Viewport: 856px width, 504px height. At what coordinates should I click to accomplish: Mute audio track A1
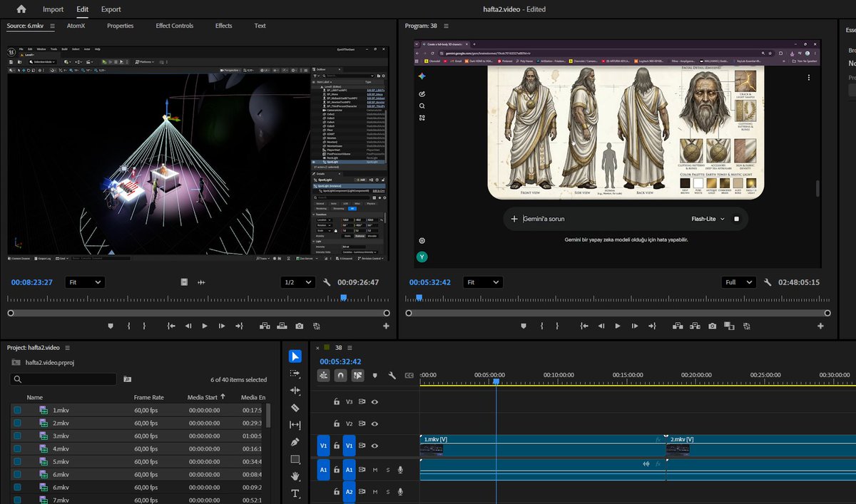374,469
